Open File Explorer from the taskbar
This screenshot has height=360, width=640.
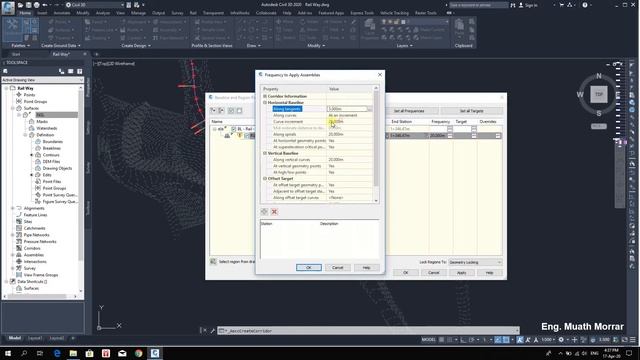tap(73, 353)
